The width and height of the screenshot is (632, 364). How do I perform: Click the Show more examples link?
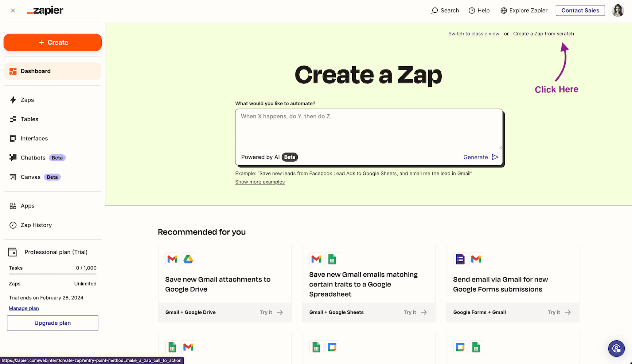(260, 182)
